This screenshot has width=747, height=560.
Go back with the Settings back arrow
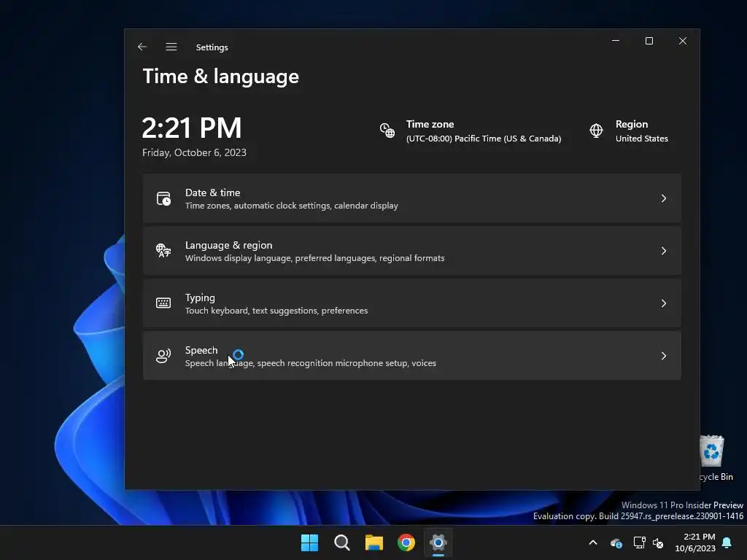tap(142, 47)
